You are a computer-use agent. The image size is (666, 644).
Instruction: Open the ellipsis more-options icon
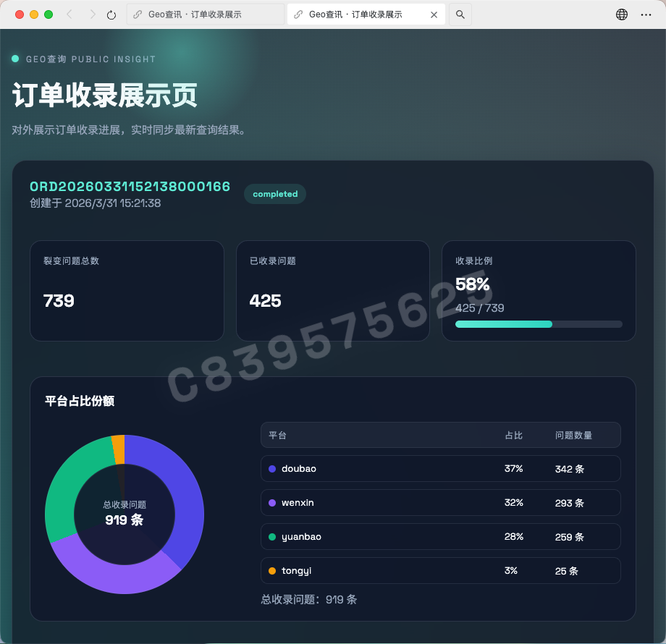point(646,14)
